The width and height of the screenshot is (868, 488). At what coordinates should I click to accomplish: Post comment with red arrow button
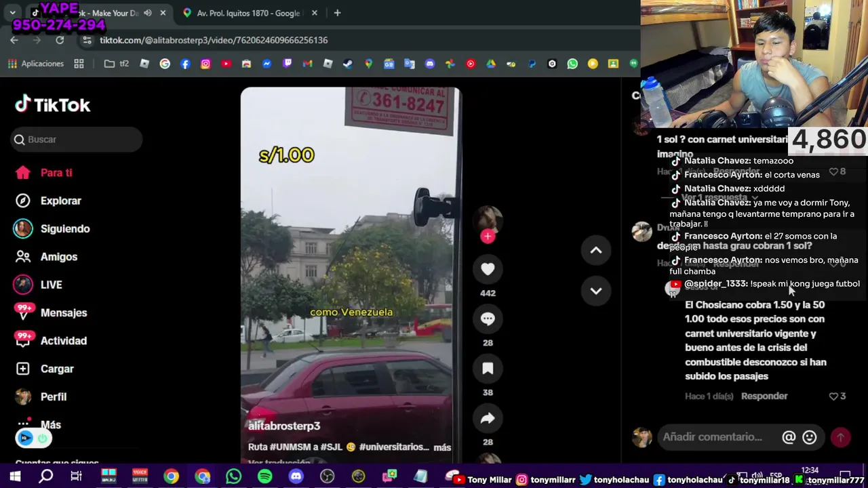(840, 438)
